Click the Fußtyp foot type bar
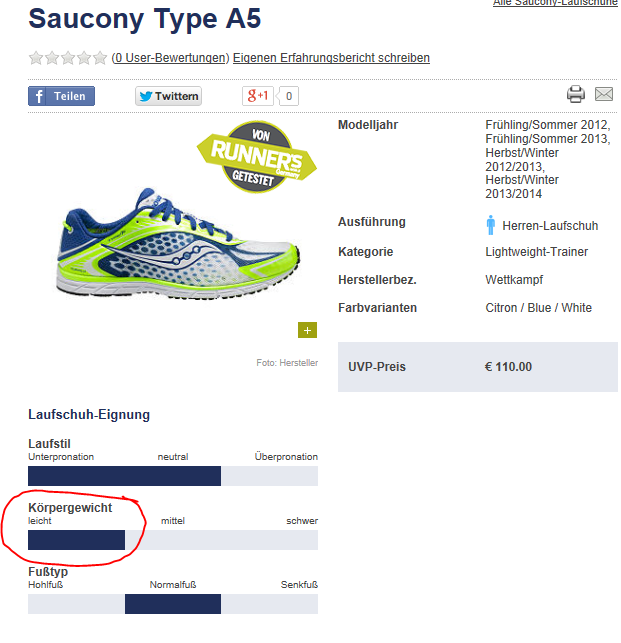Screen dimensions: 621x643 [173, 604]
